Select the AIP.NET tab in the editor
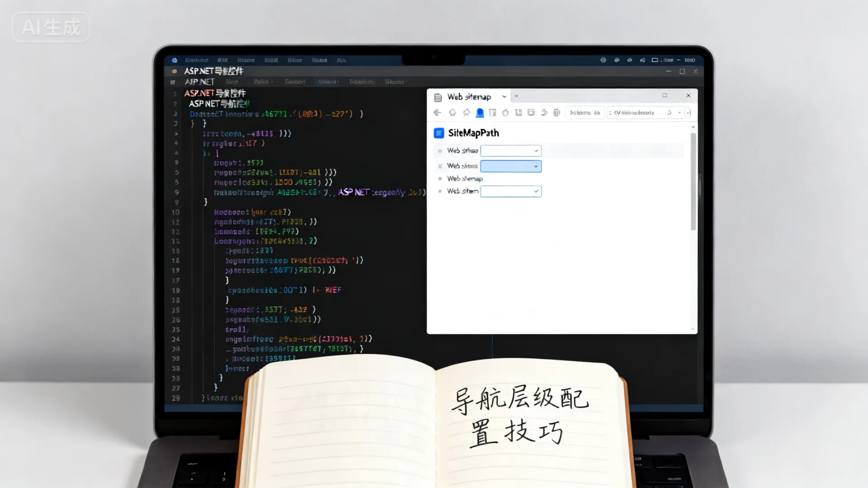The image size is (868, 488). point(199,82)
